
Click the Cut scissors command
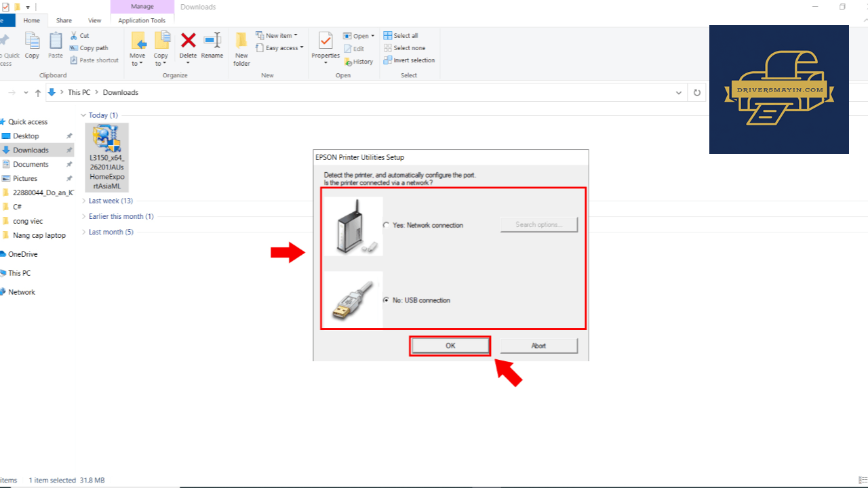click(79, 36)
